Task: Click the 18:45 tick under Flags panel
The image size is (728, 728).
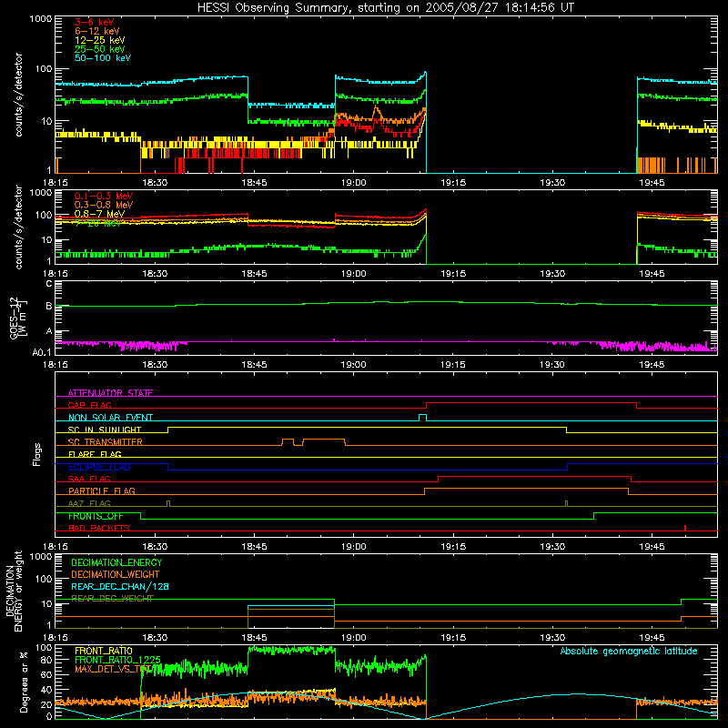Action: tap(254, 547)
